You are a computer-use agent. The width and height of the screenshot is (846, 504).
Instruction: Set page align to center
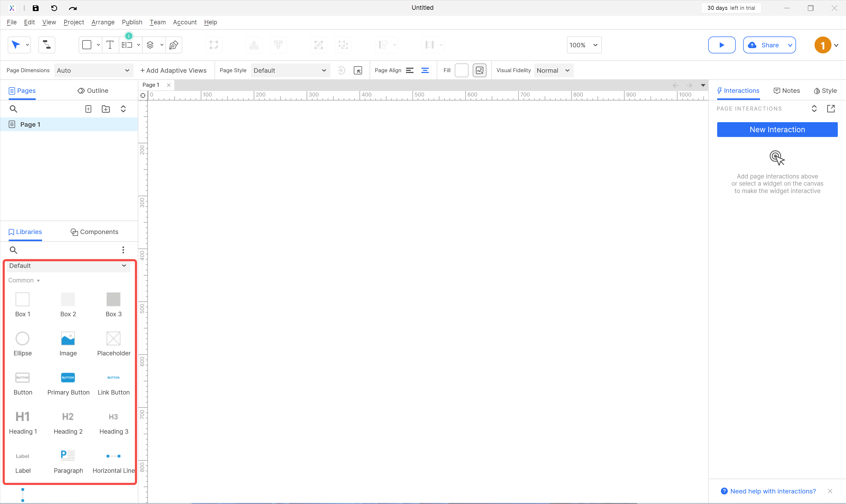click(x=425, y=70)
